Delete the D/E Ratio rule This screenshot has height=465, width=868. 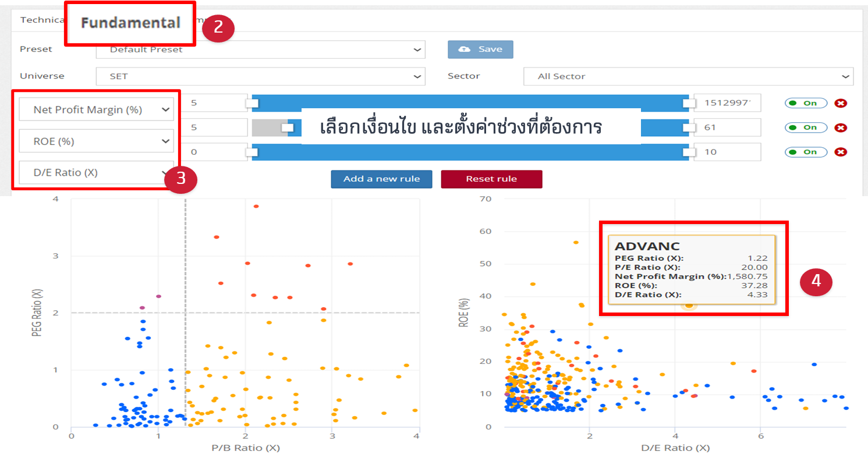pyautogui.click(x=840, y=152)
